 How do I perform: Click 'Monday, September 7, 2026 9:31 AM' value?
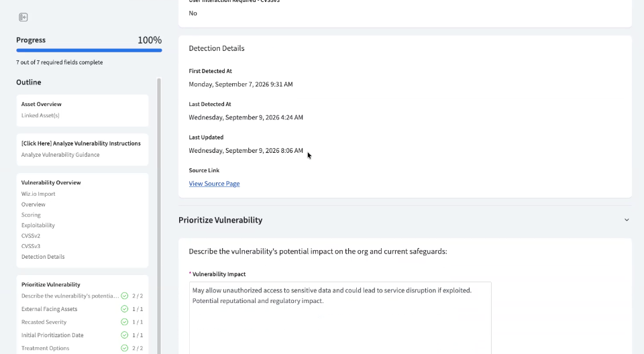coord(241,84)
